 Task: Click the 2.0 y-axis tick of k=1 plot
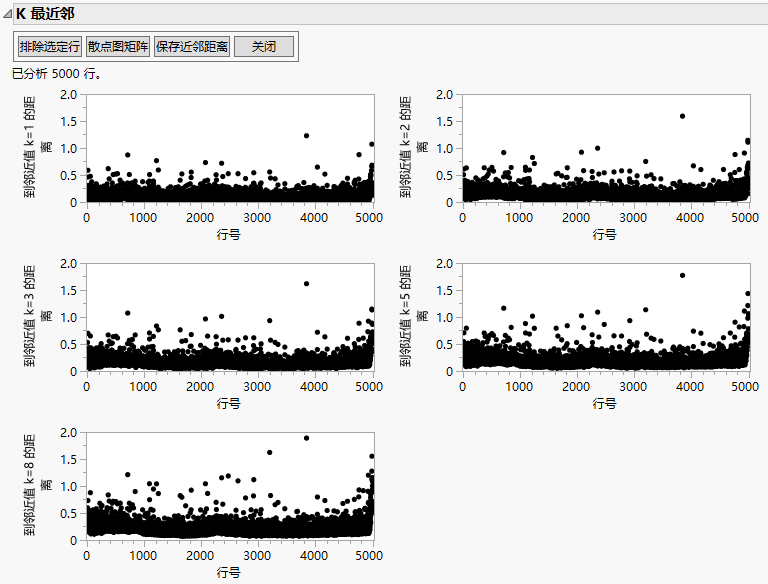pos(69,95)
